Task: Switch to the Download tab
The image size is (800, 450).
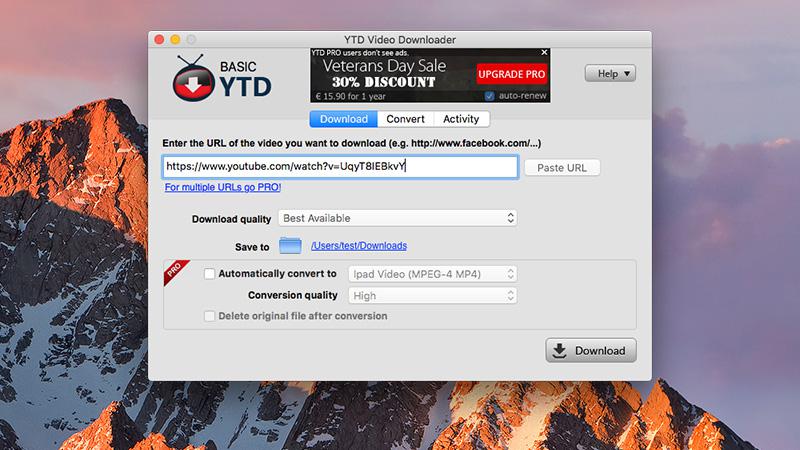Action: coord(343,119)
